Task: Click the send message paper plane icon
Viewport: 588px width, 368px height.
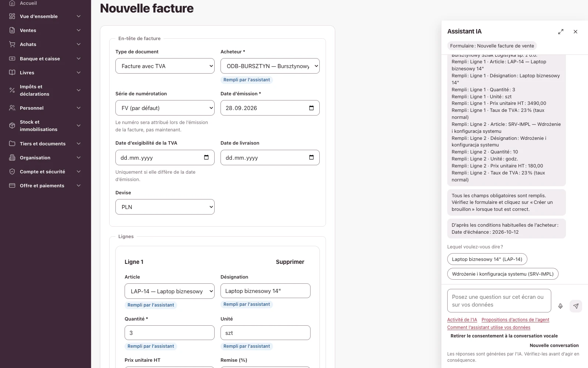Action: tap(576, 306)
